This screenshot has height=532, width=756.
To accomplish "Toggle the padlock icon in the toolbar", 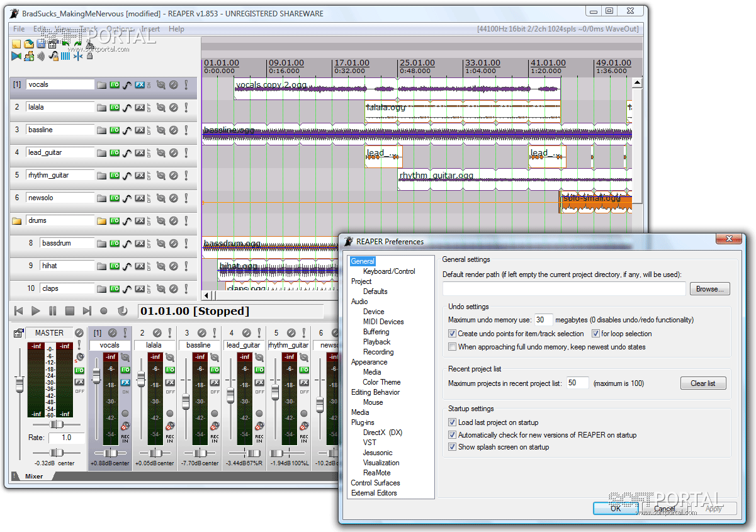I will tap(89, 56).
